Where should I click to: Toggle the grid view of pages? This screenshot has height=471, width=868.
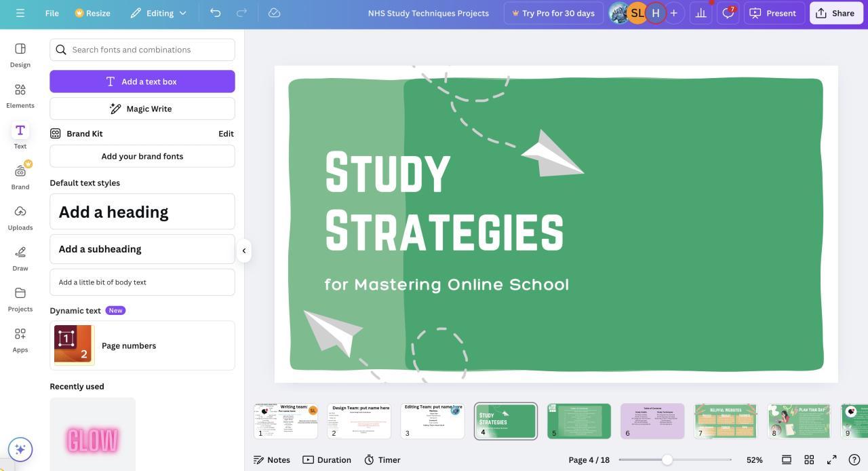pos(809,459)
